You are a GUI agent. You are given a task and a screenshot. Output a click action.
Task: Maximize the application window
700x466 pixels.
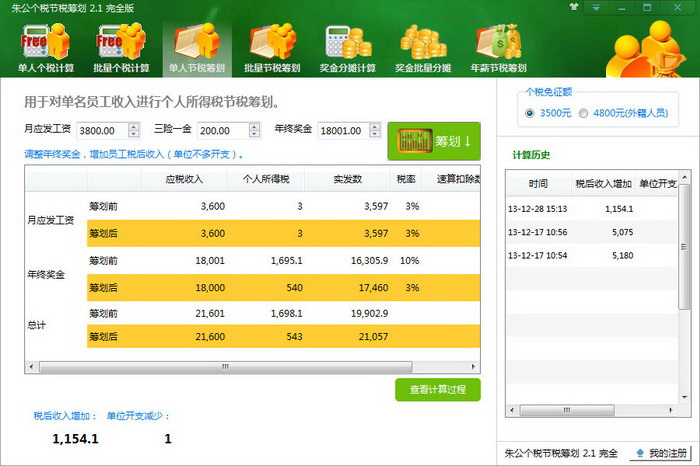click(647, 7)
